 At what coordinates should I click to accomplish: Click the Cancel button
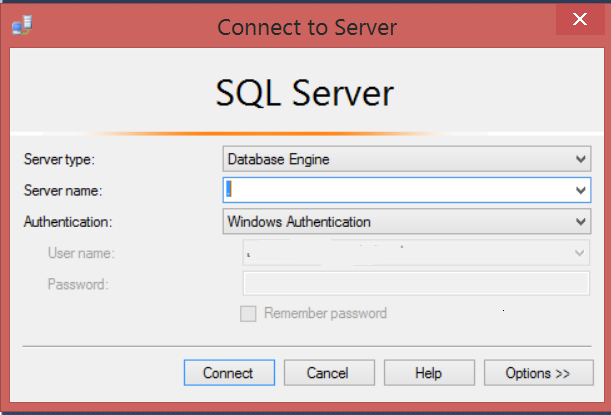[x=329, y=373]
